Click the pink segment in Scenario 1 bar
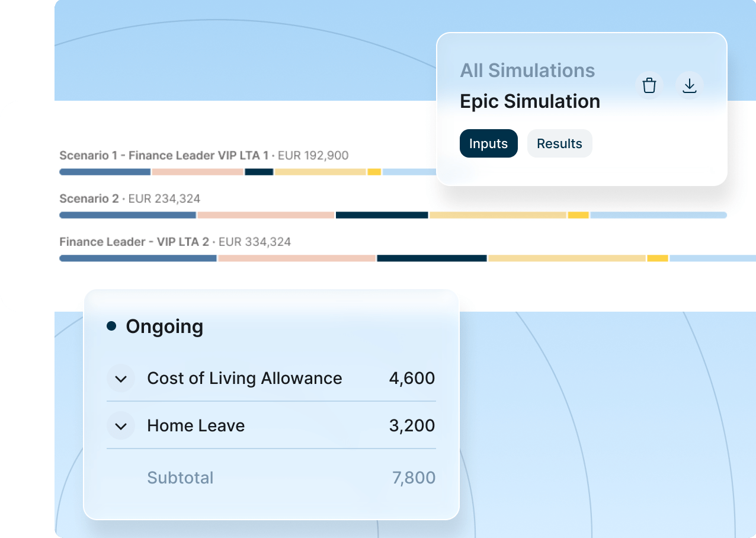Image resolution: width=756 pixels, height=538 pixels. (197, 172)
